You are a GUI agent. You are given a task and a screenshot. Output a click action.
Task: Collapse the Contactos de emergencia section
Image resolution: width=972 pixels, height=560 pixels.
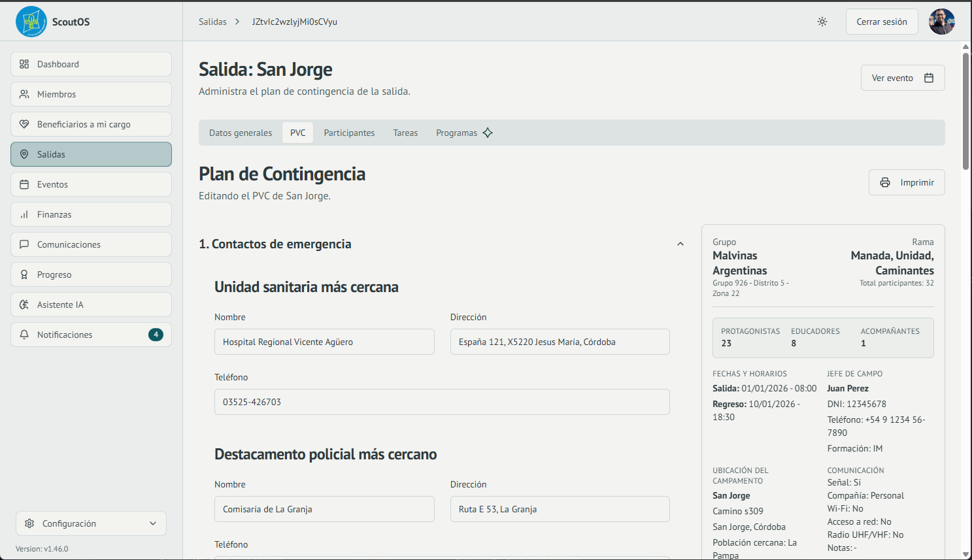click(x=680, y=244)
